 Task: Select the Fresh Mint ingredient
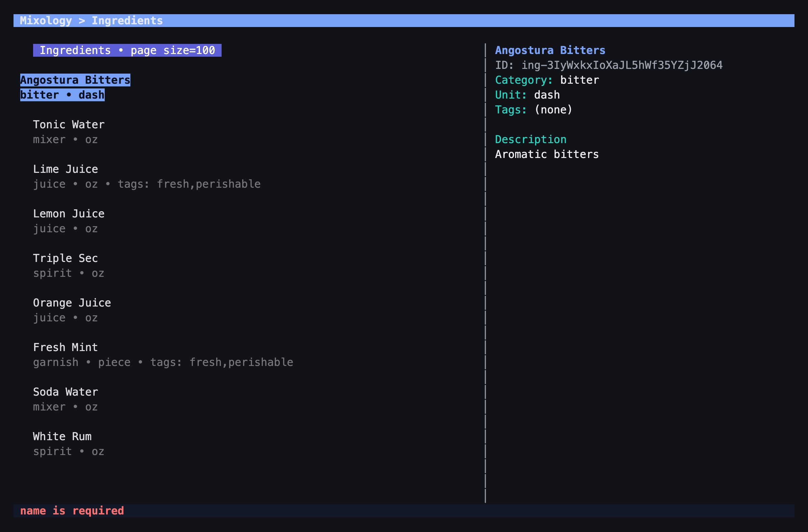(x=163, y=354)
